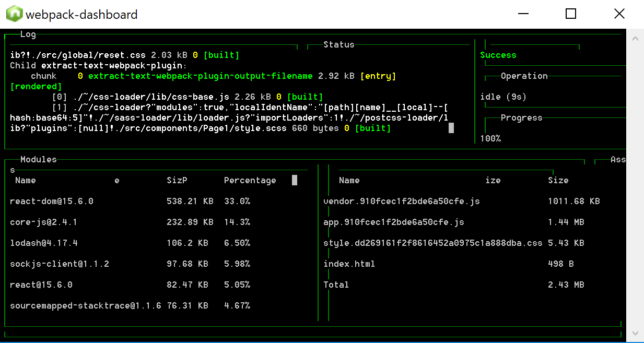The height and width of the screenshot is (343, 644).
Task: Click the Assets Name column header
Action: (x=349, y=181)
